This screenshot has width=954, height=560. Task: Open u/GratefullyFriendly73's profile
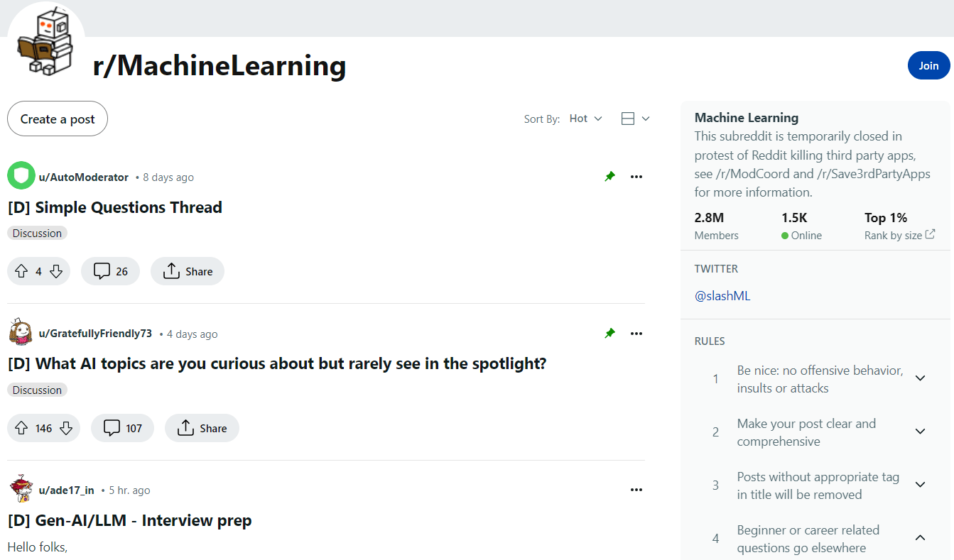pyautogui.click(x=95, y=334)
